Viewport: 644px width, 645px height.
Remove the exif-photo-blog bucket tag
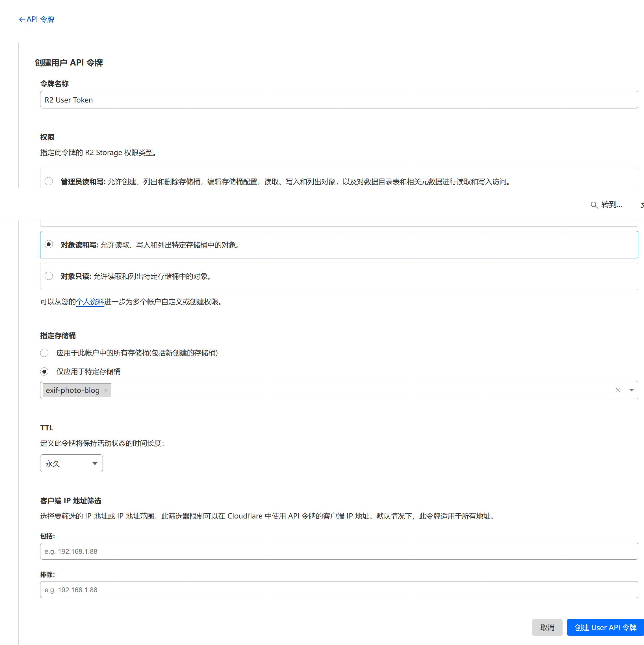tap(106, 390)
